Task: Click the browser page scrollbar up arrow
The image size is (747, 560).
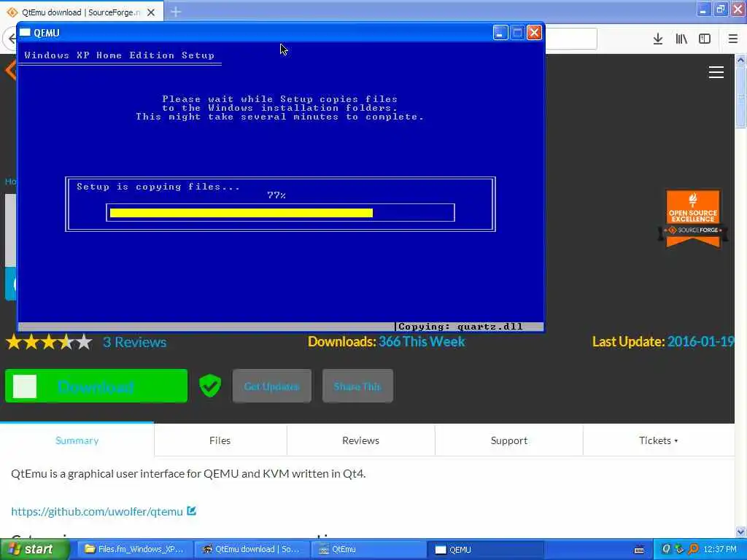Action: click(740, 60)
